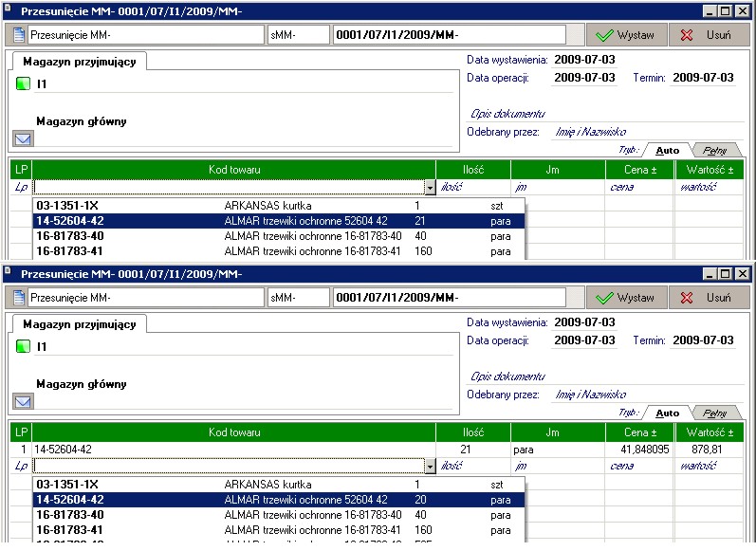Viewport: 756px width, 551px height.
Task: Click document icon beside Przesunięcie MM- in upper window
Action: pyautogui.click(x=19, y=35)
